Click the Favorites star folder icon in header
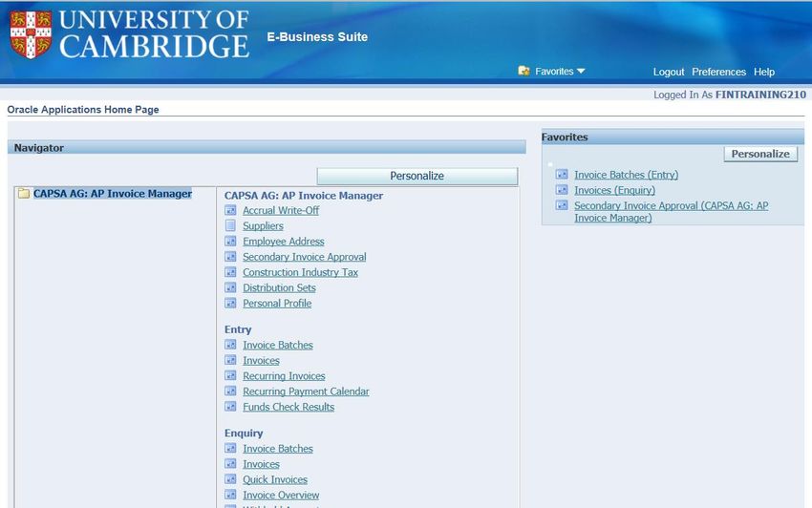 524,71
